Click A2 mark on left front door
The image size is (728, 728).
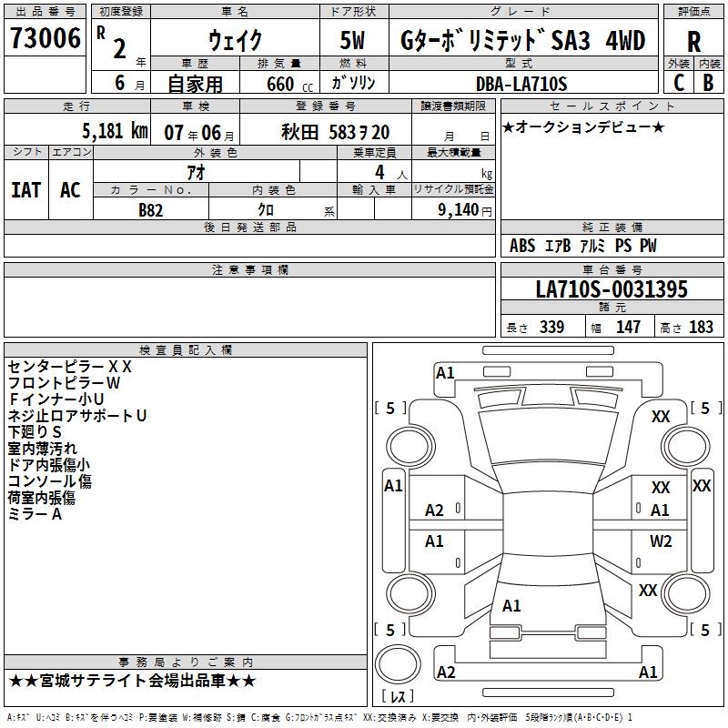tap(435, 511)
